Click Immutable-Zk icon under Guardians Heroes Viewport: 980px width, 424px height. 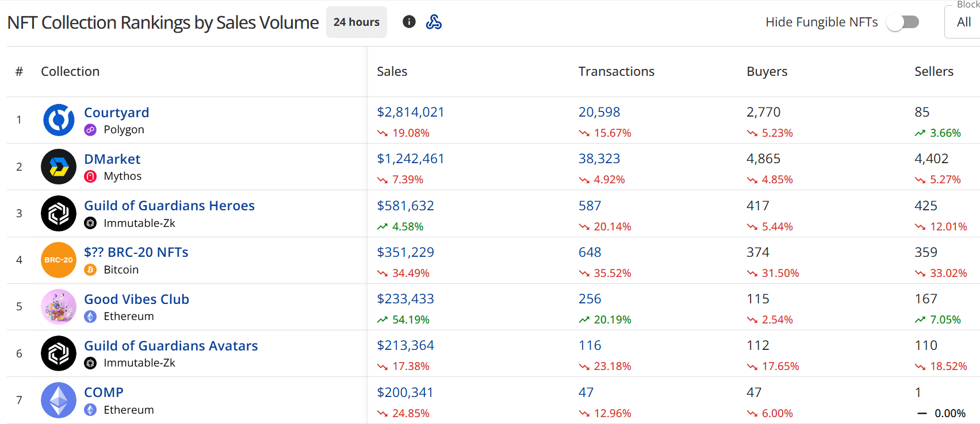tap(90, 223)
